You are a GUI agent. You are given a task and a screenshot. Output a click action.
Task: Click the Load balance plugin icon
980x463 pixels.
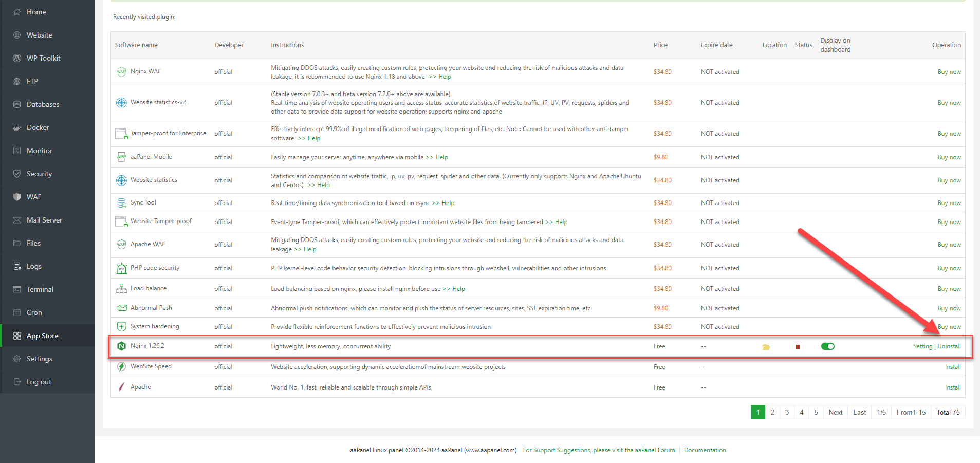pos(121,288)
